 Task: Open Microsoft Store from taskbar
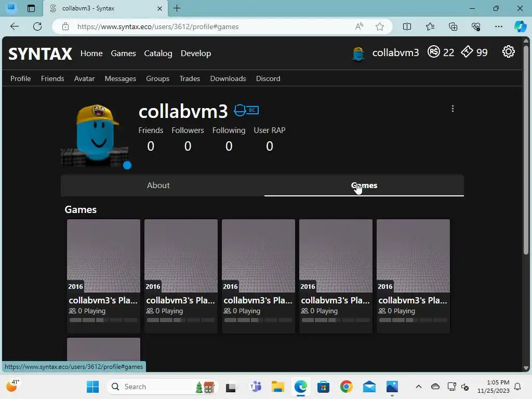(323, 387)
